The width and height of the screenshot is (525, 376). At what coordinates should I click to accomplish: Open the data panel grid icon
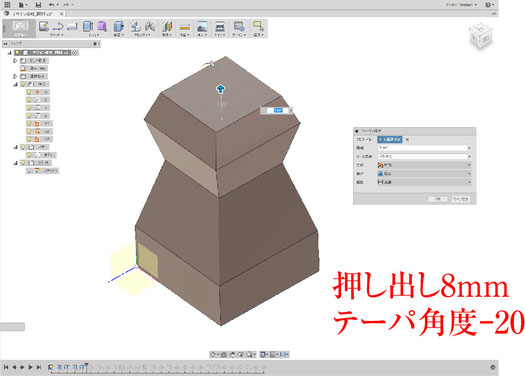[7, 5]
